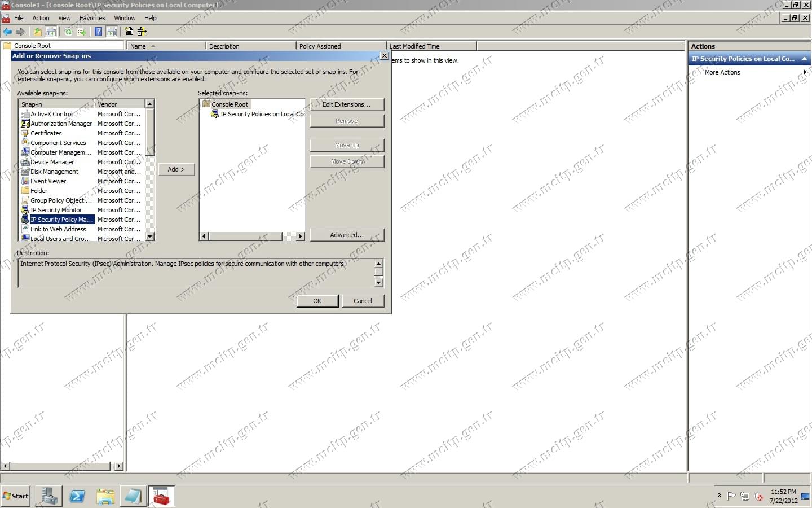
Task: Close the Add or Remove Snap-ins dialog
Action: (385, 56)
